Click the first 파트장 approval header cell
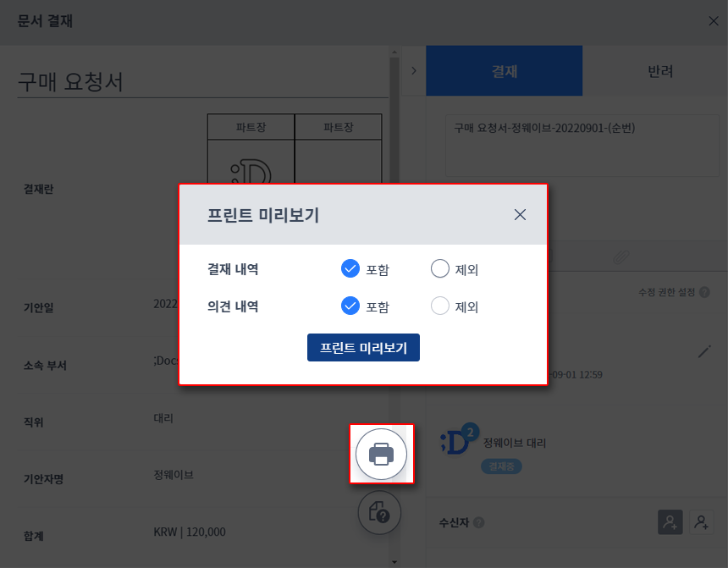 tap(251, 127)
